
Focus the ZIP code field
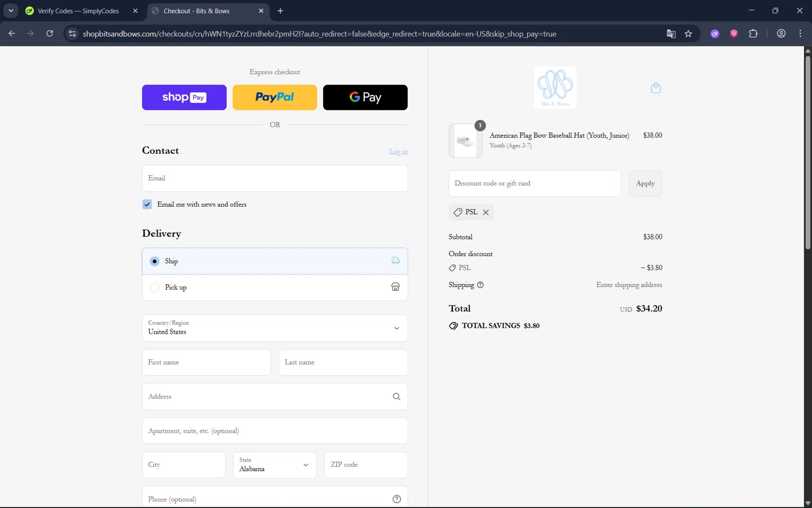pyautogui.click(x=365, y=465)
